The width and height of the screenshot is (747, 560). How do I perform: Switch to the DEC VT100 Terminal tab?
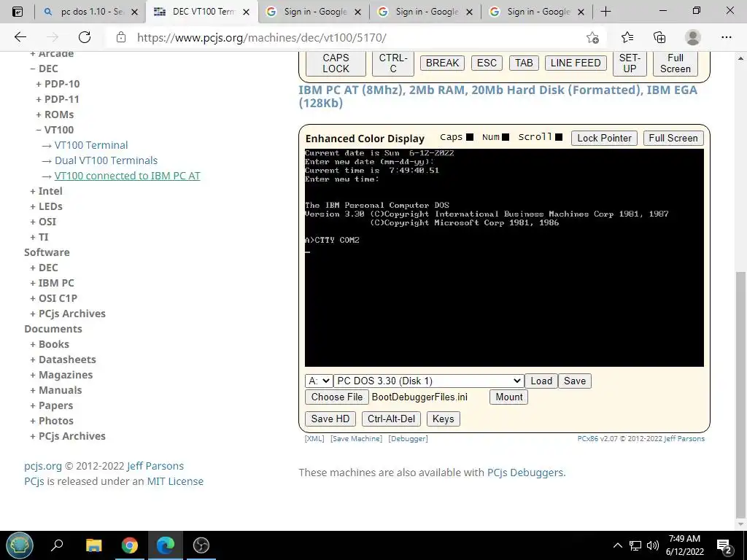pos(201,12)
